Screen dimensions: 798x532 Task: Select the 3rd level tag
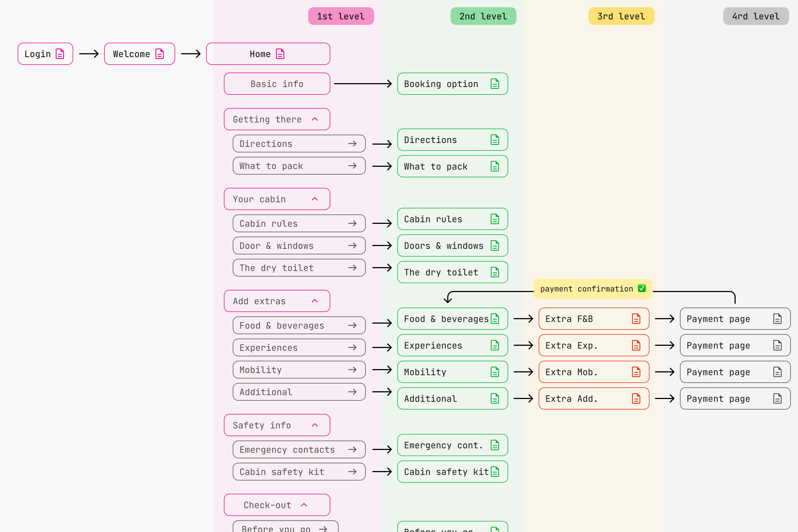click(621, 16)
